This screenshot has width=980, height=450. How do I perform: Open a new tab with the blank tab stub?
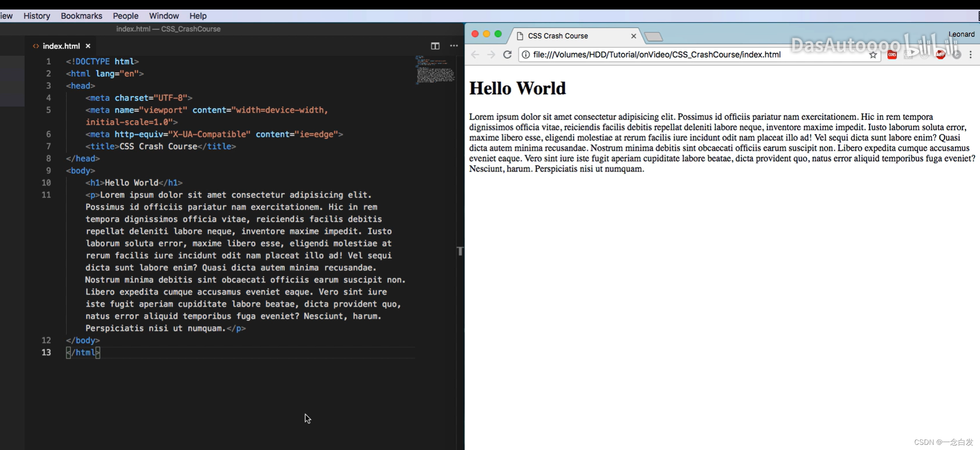(x=654, y=36)
